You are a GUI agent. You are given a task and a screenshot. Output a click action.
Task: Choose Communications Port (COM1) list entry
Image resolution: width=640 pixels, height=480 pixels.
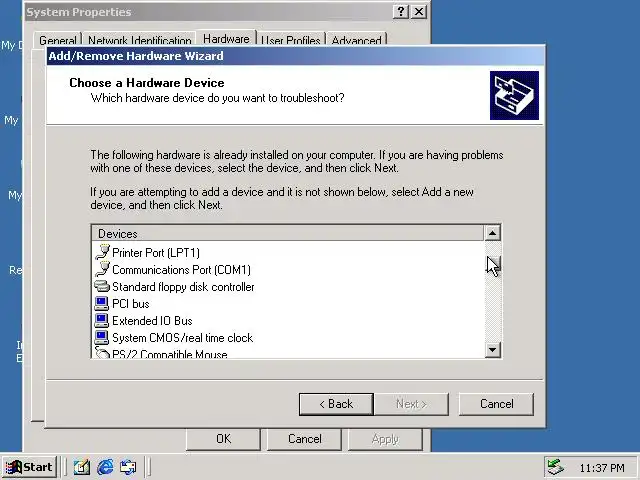[181, 270]
